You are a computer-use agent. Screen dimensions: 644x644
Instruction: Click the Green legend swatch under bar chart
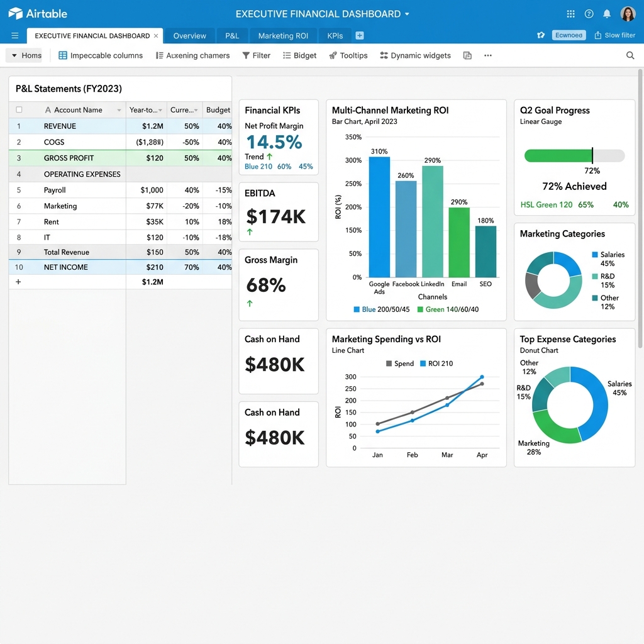420,309
